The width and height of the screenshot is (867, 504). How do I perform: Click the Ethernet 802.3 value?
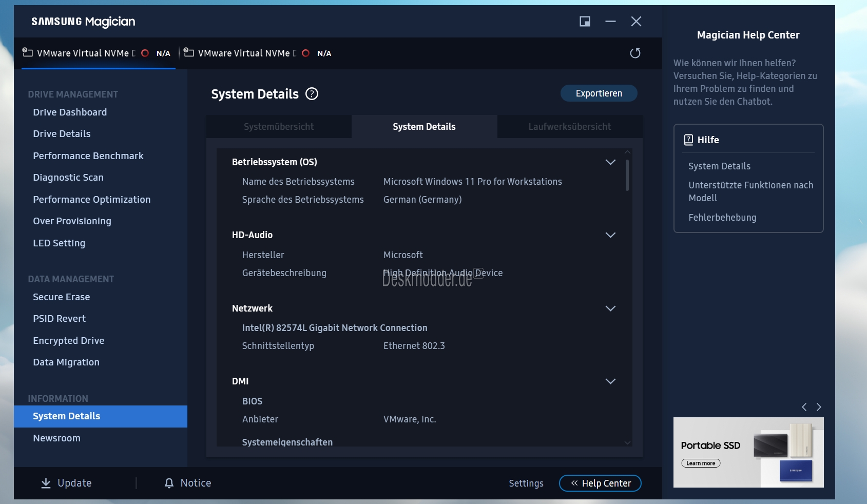(x=414, y=346)
